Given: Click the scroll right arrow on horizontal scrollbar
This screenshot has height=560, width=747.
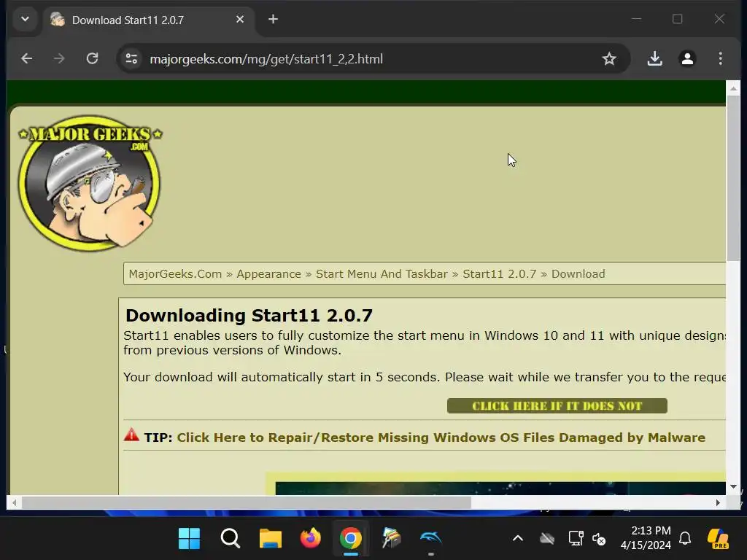Looking at the screenshot, I should click(718, 502).
